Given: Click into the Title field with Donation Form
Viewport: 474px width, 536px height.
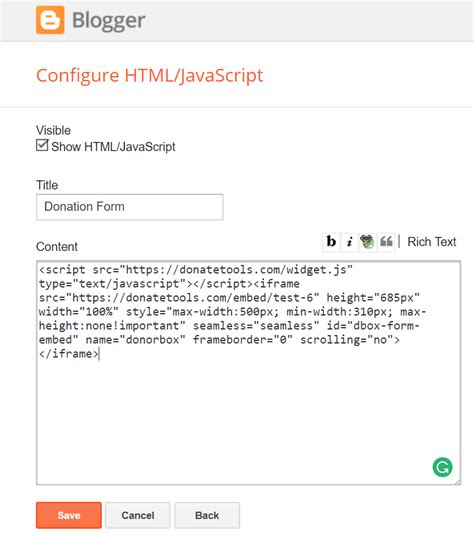Looking at the screenshot, I should click(x=130, y=207).
